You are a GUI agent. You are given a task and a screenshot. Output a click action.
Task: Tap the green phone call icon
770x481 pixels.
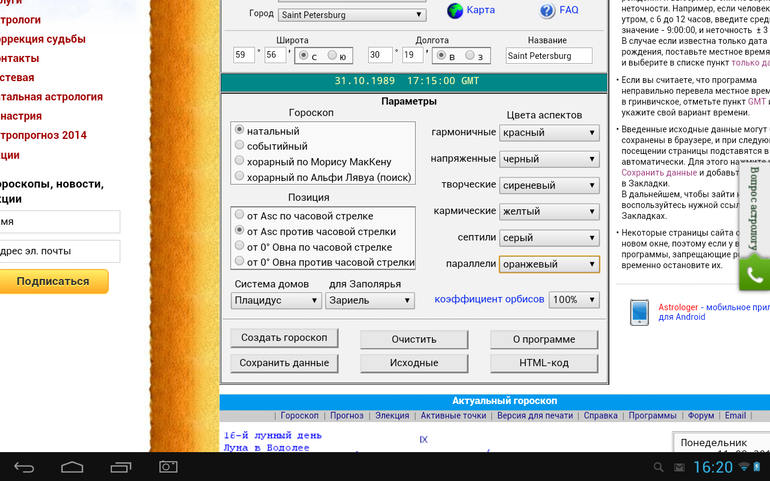(755, 274)
